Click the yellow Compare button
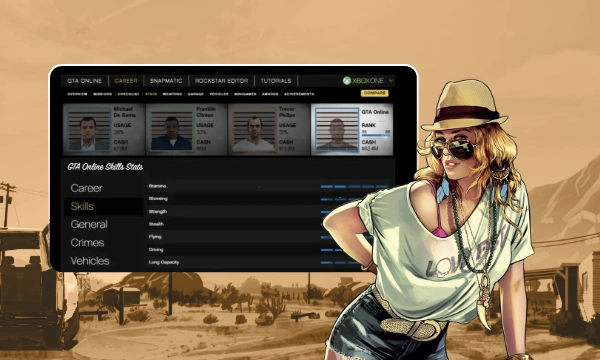 click(375, 93)
